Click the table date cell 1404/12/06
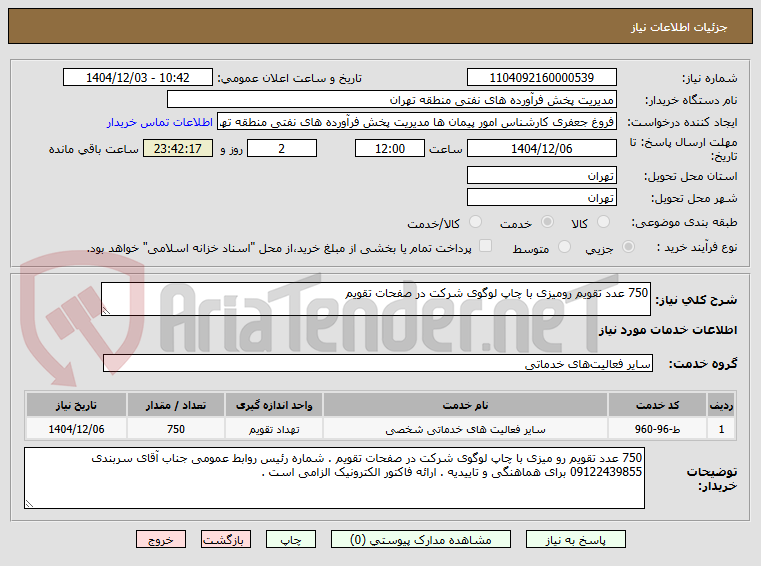 [76, 429]
